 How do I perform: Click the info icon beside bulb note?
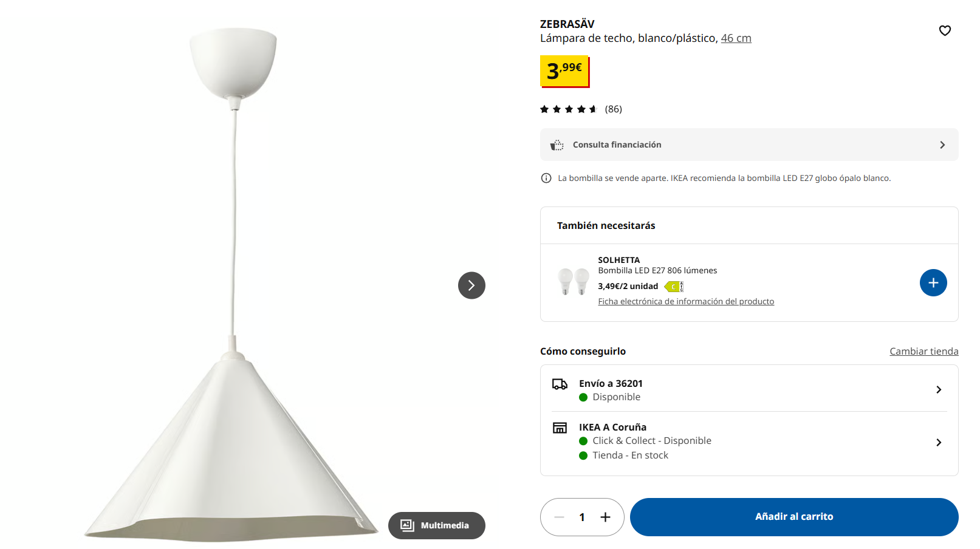pyautogui.click(x=546, y=178)
